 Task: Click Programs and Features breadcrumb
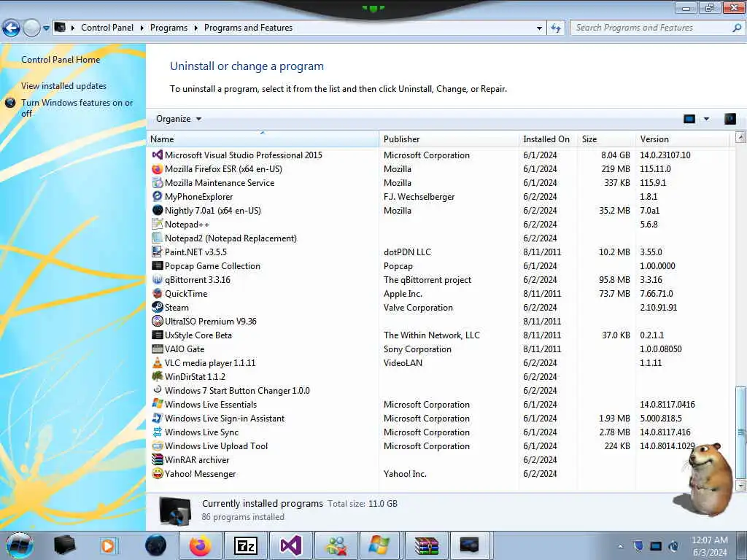tap(248, 28)
